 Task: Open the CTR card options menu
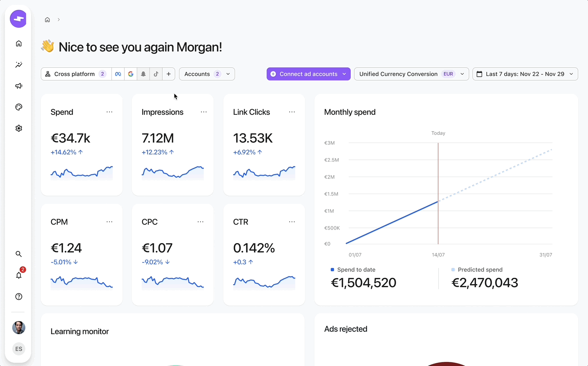point(292,222)
